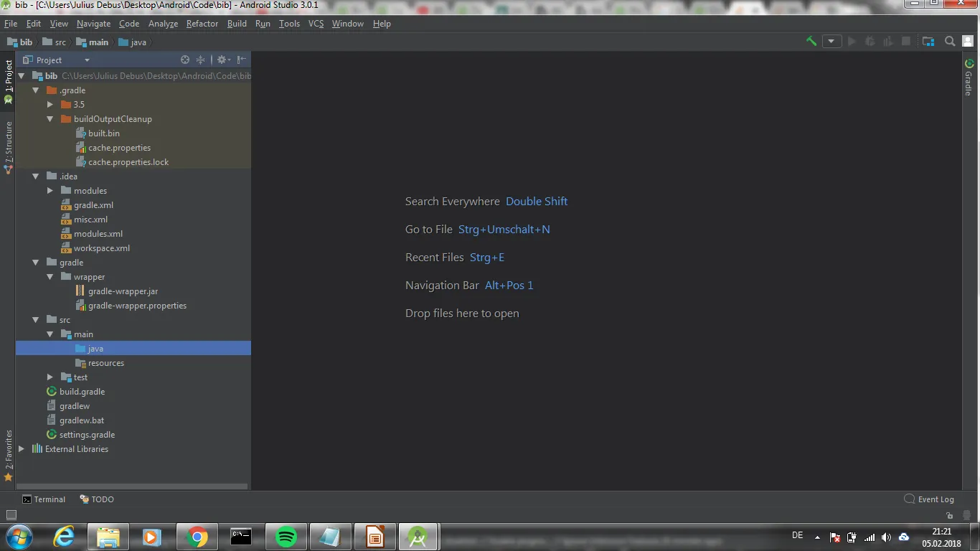Select the workspace.xml file

(x=95, y=248)
